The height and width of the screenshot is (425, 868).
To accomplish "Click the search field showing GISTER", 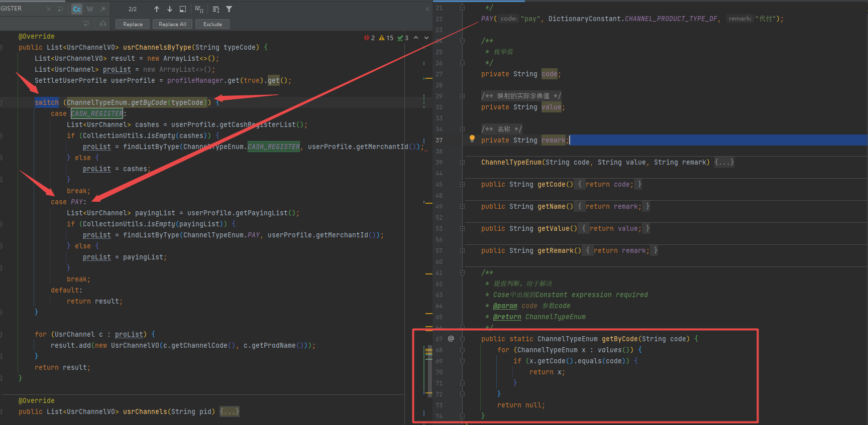I will [23, 9].
